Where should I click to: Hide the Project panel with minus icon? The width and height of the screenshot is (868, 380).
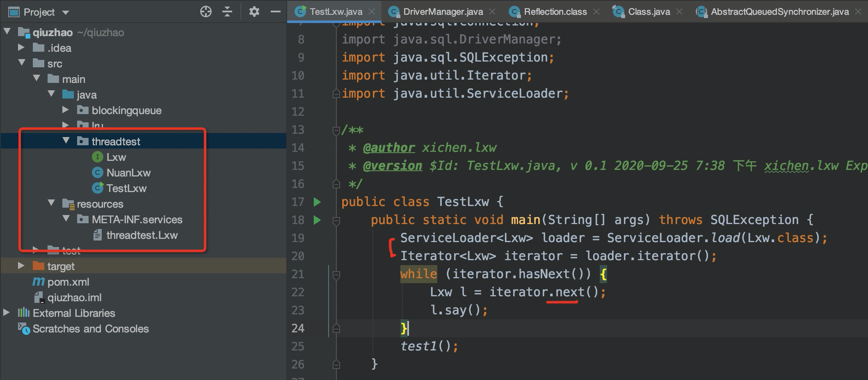[276, 11]
